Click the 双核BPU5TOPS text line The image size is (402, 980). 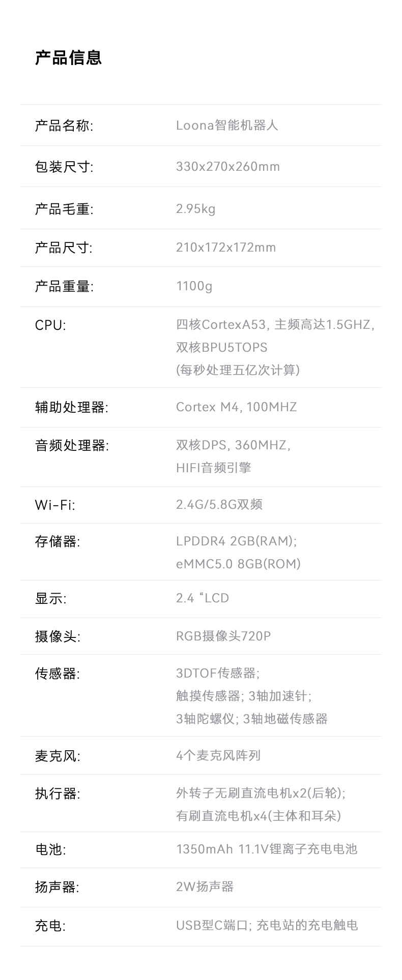coord(222,348)
